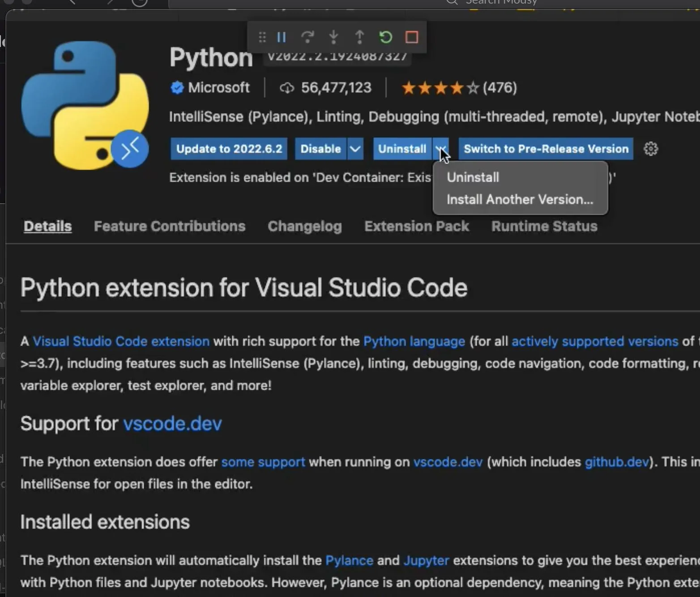The height and width of the screenshot is (597, 700).
Task: Select Uninstall in the dropdown menu
Action: click(x=473, y=177)
